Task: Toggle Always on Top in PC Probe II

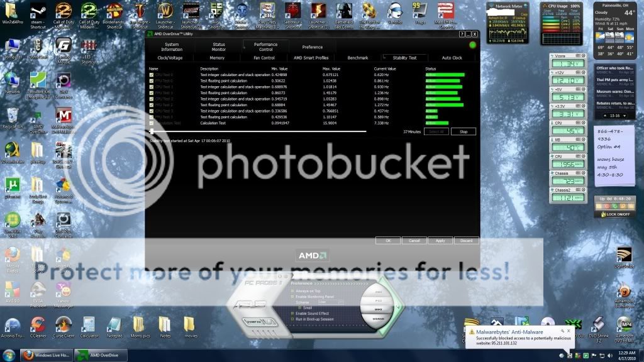Action: pyautogui.click(x=292, y=291)
